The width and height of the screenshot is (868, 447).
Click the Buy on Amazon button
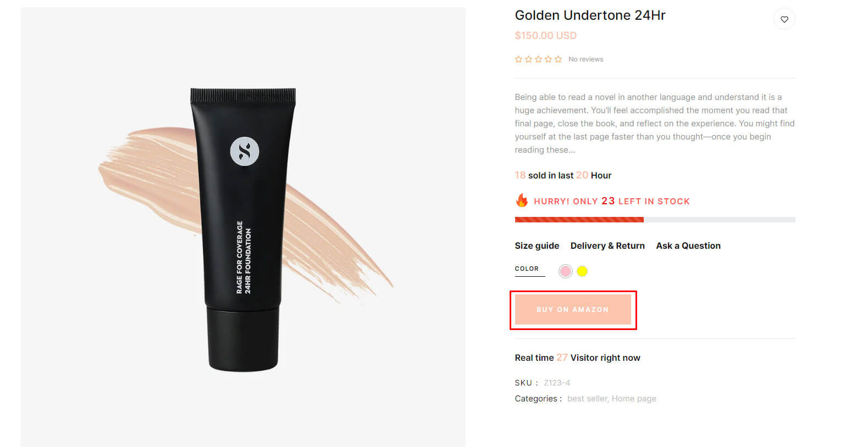pos(573,310)
